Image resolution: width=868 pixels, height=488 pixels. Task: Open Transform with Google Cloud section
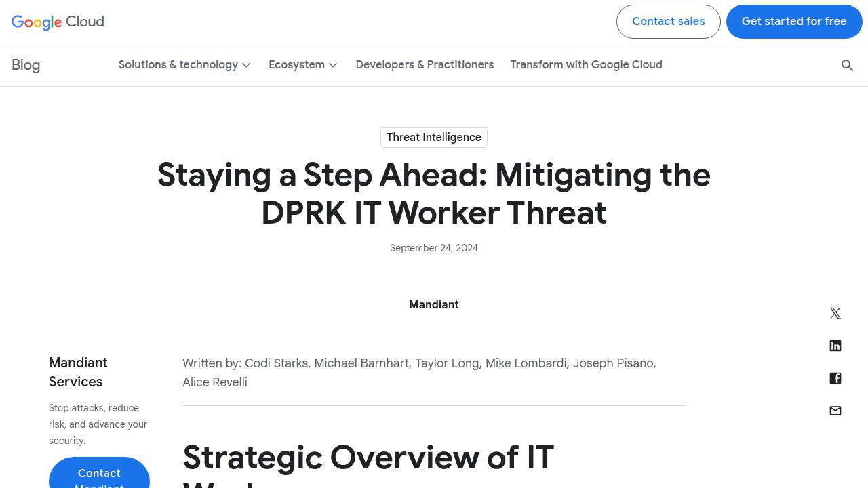[586, 65]
